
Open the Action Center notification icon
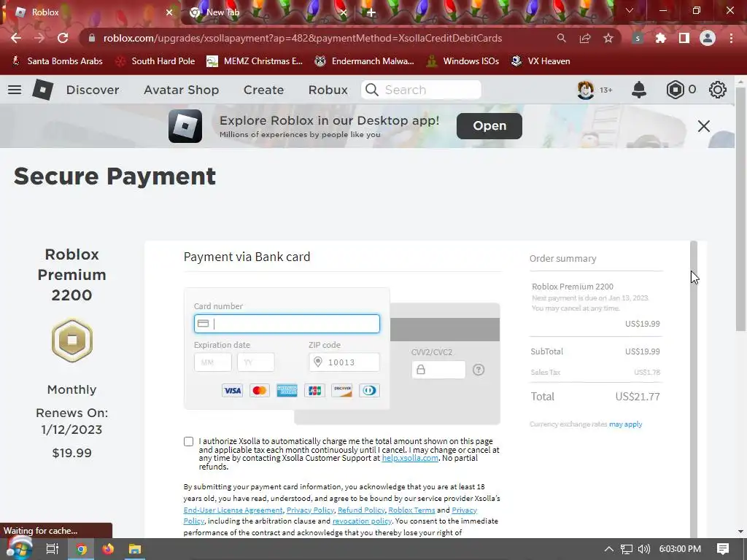point(723,549)
